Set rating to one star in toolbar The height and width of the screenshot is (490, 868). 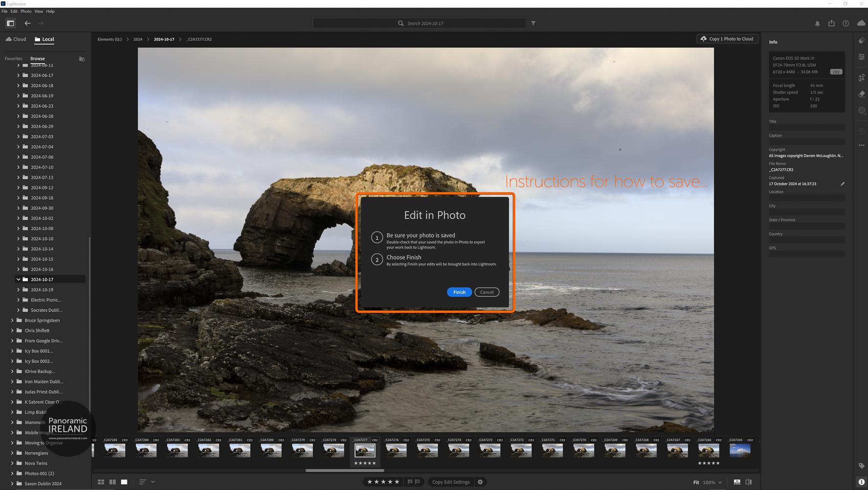[x=370, y=482]
